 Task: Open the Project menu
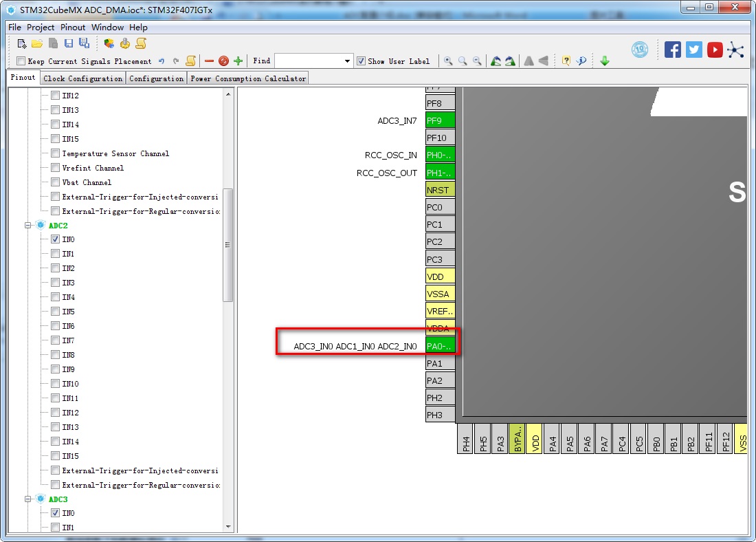pos(41,28)
